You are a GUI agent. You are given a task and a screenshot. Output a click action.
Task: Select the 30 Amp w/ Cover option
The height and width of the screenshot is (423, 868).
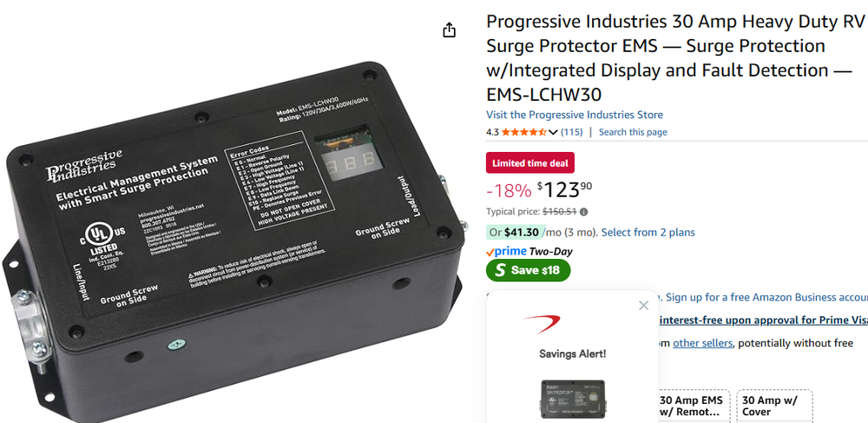[774, 406]
